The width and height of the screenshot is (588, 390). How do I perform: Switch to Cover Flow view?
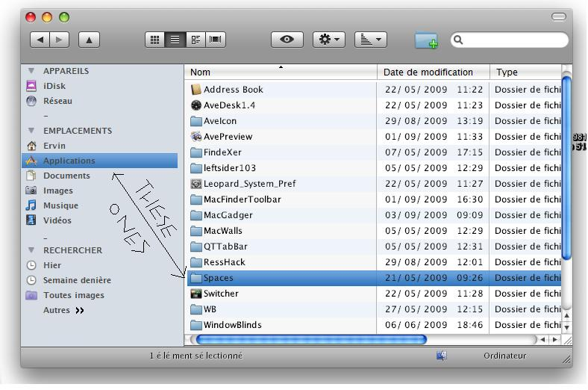(215, 40)
